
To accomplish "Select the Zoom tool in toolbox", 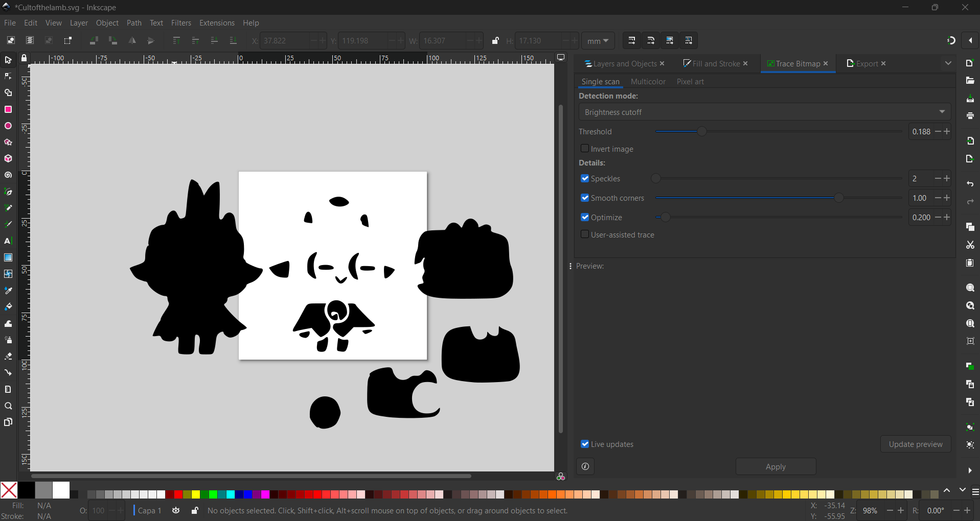I will point(8,406).
